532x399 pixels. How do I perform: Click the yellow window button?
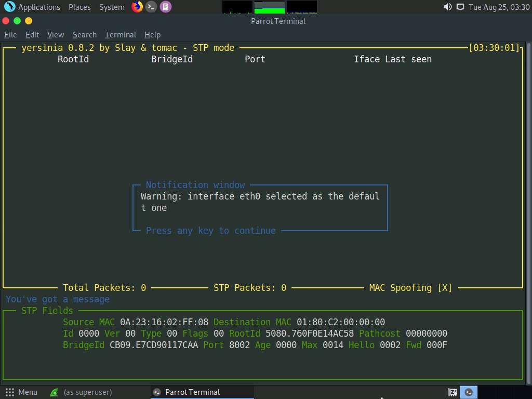click(x=29, y=21)
